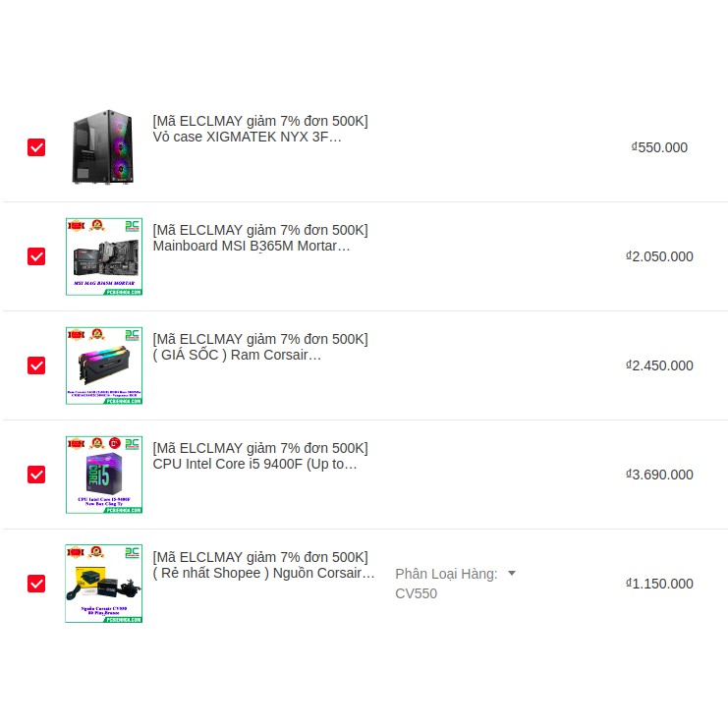Toggle checkbox for Ram Corsair item
Image resolution: width=728 pixels, height=728 pixels.
36,365
